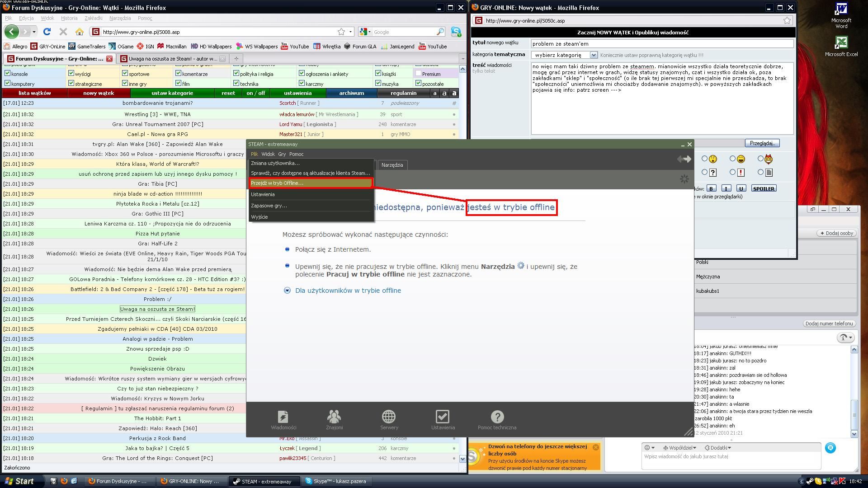Open the Skype call info dropdown button

tap(845, 338)
